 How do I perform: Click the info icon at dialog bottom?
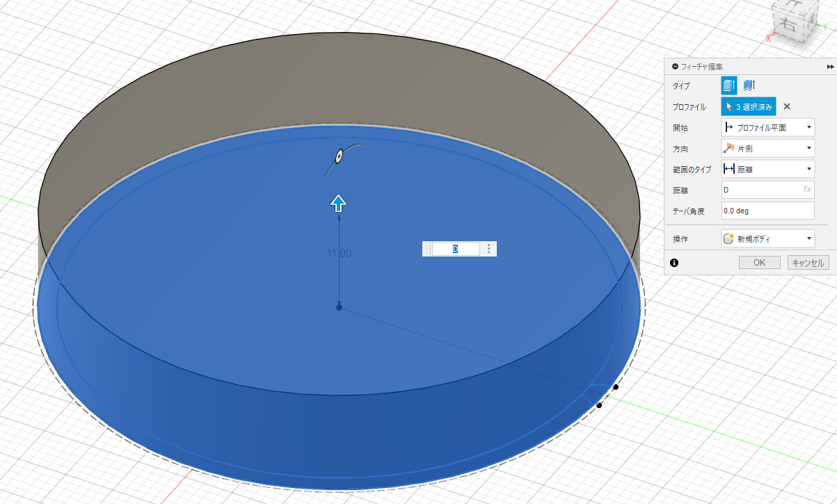tap(673, 263)
